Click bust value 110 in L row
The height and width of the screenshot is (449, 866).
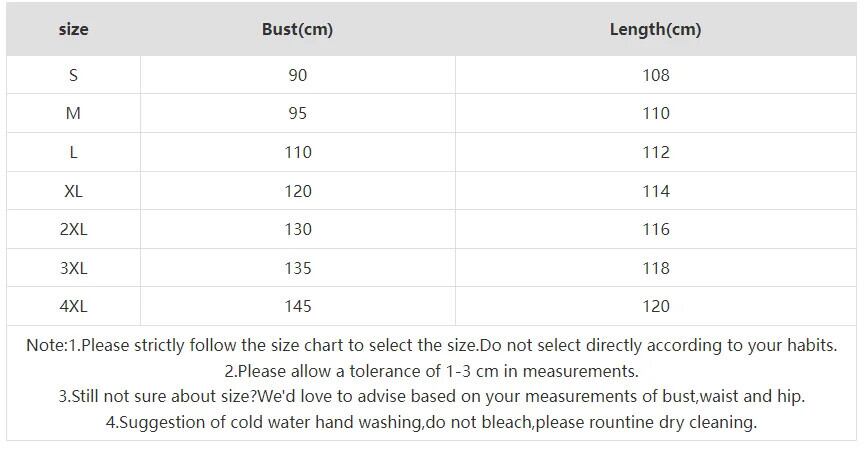tap(298, 152)
